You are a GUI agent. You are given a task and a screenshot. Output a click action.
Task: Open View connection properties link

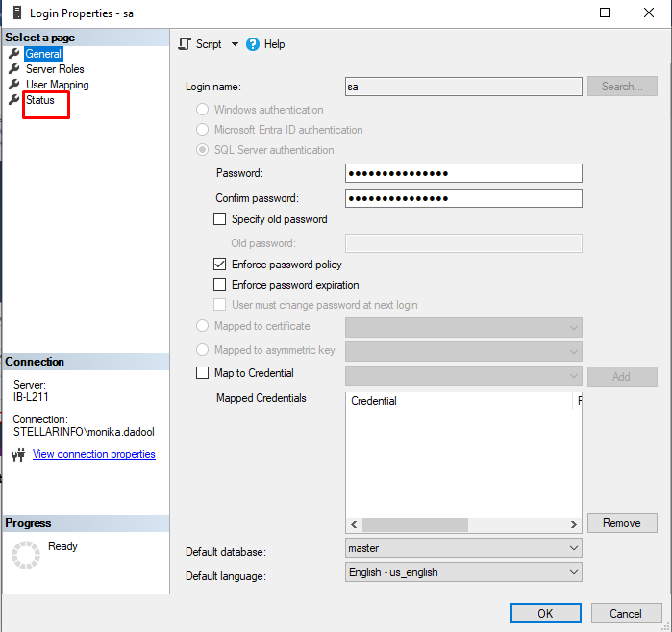pos(94,454)
